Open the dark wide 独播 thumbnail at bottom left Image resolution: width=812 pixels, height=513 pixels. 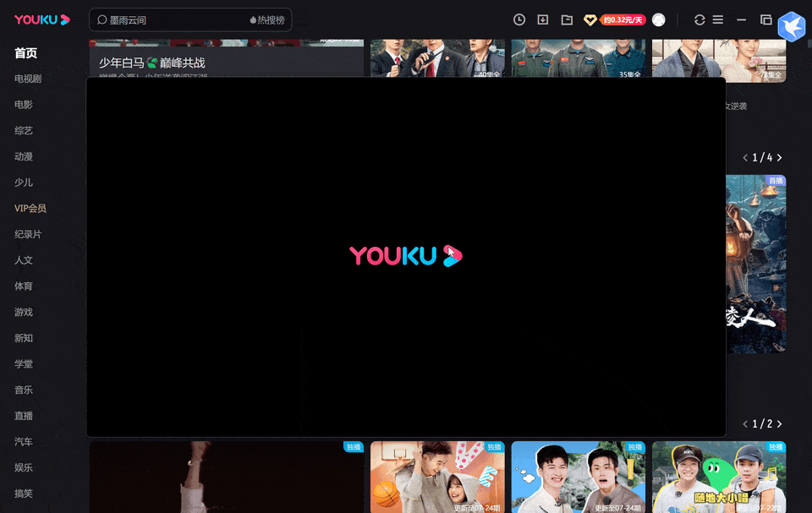tap(227, 477)
